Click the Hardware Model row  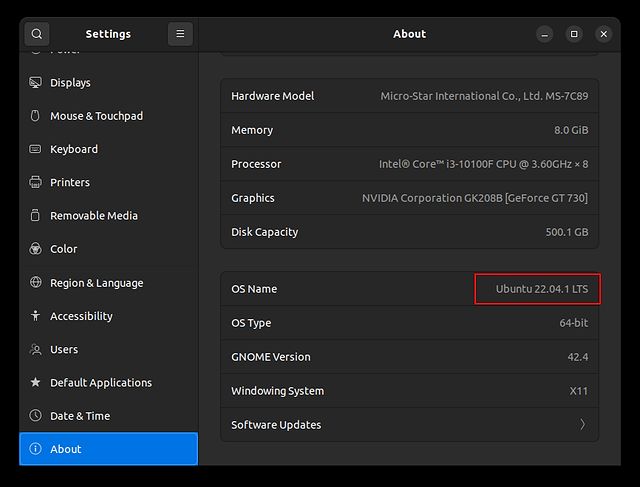click(x=409, y=96)
